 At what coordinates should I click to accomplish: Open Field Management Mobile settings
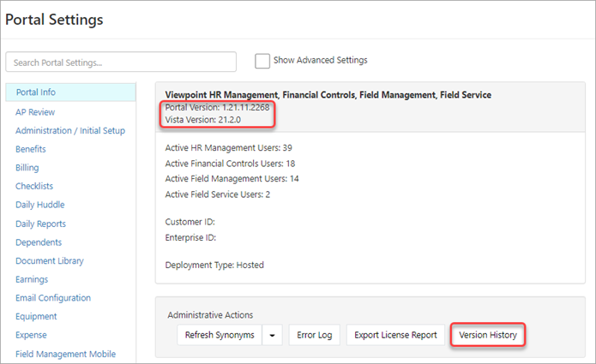pos(65,354)
